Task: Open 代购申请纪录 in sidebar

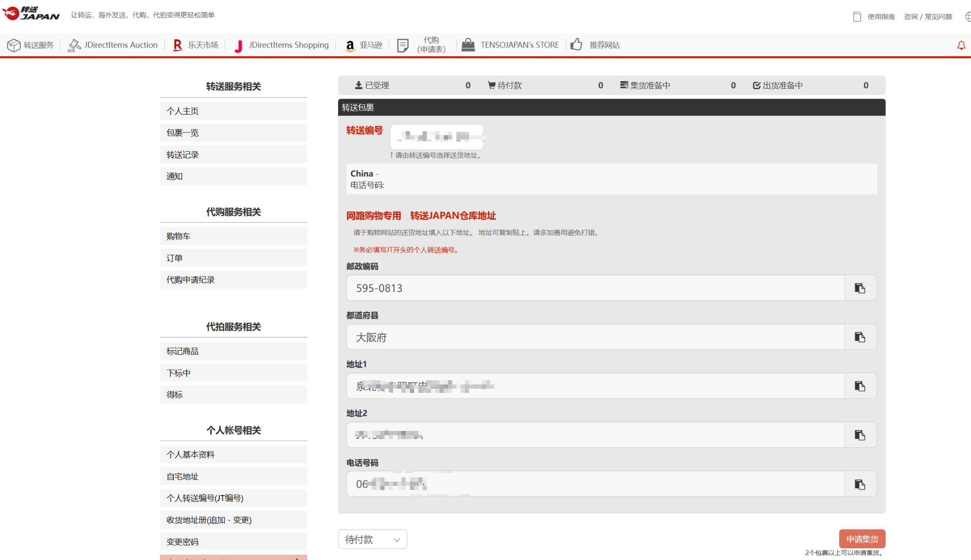Action: [x=233, y=280]
